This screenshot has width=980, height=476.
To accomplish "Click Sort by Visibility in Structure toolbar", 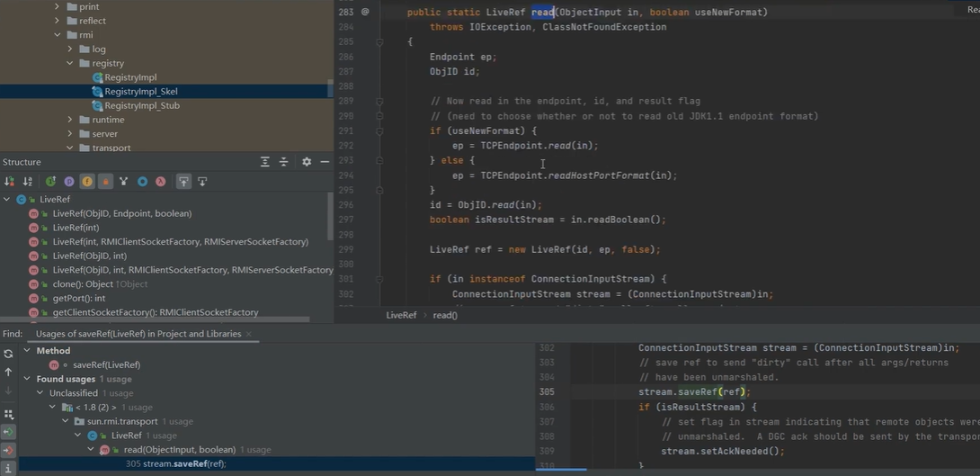I will tap(10, 182).
